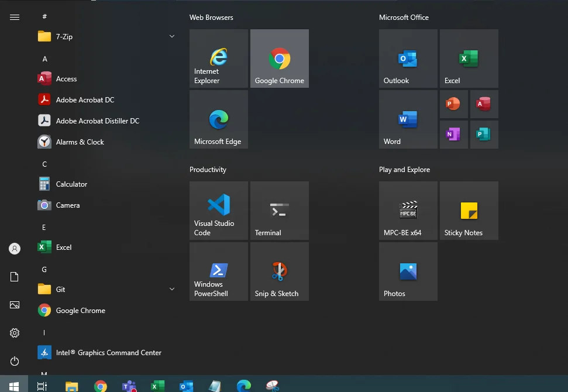Launch MPC-BE x64 player tile
Viewport: 568px width, 392px height.
pos(408,211)
